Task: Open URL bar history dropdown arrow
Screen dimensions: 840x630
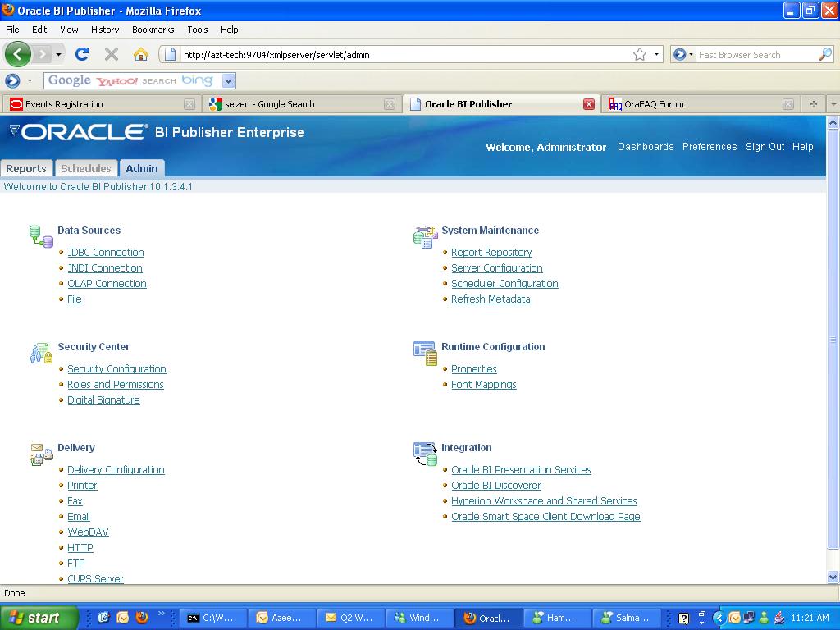Action: point(656,55)
